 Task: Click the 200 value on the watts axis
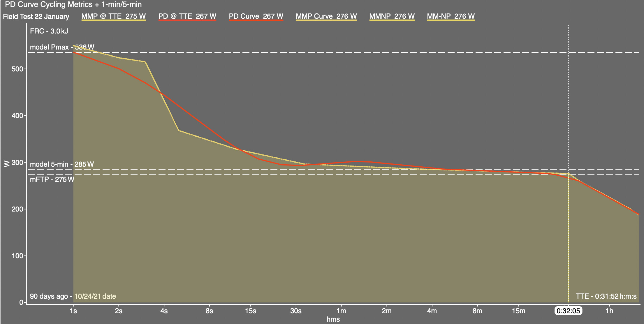tap(17, 209)
